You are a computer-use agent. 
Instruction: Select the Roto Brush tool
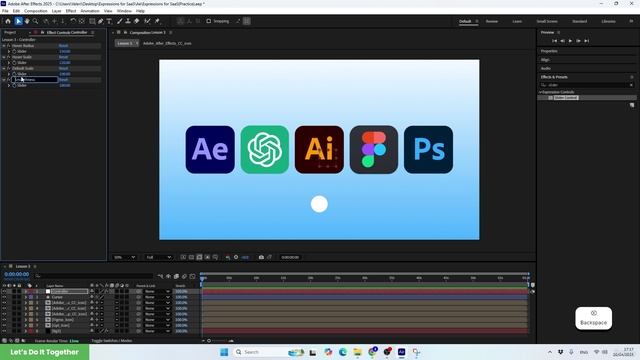[x=147, y=21]
